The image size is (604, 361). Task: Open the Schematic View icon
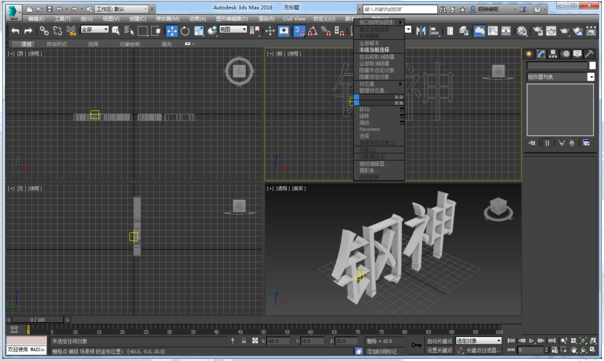pyautogui.click(x=506, y=31)
